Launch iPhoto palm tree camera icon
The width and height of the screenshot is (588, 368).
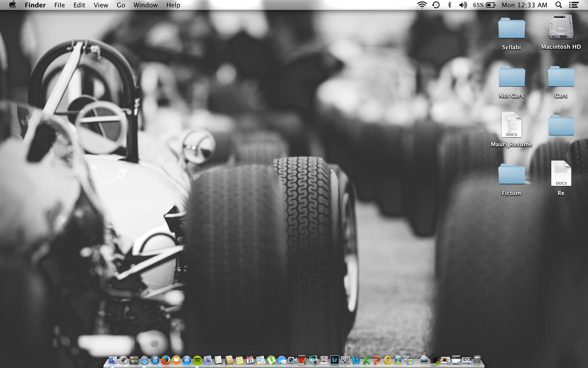pyautogui.click(x=314, y=360)
